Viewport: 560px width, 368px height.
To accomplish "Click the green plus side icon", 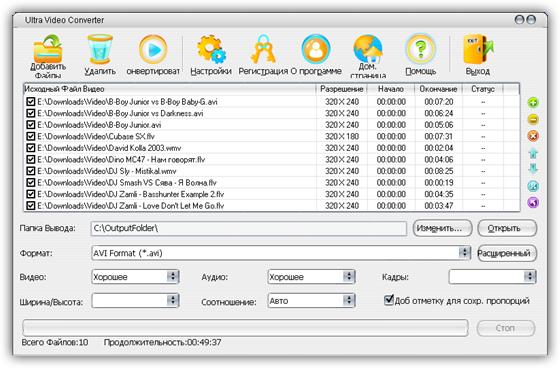I will tap(533, 103).
